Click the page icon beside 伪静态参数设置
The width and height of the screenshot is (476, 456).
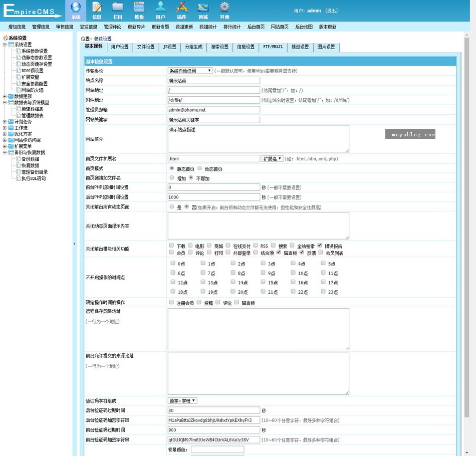click(x=19, y=58)
